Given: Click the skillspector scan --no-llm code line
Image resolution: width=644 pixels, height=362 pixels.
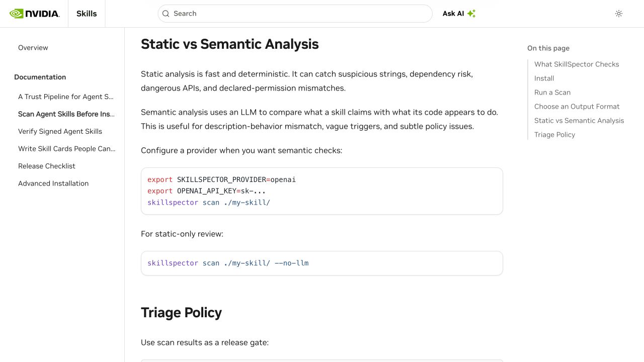Looking at the screenshot, I should (228, 263).
